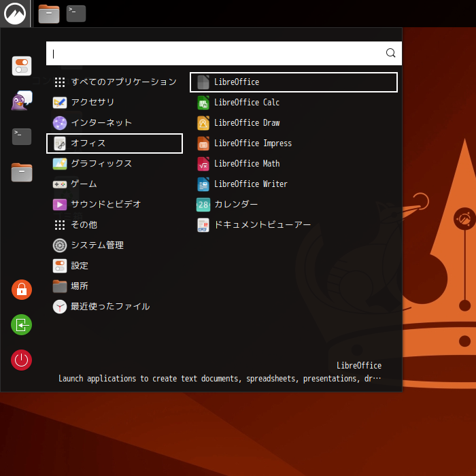Screen dimensions: 476x476
Task: Click the red power off button
Action: point(22,360)
